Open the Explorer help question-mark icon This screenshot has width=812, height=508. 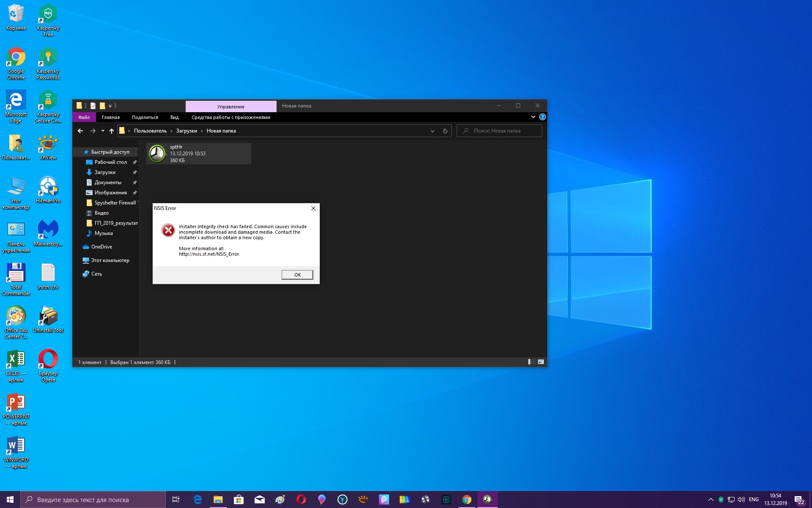tap(543, 117)
